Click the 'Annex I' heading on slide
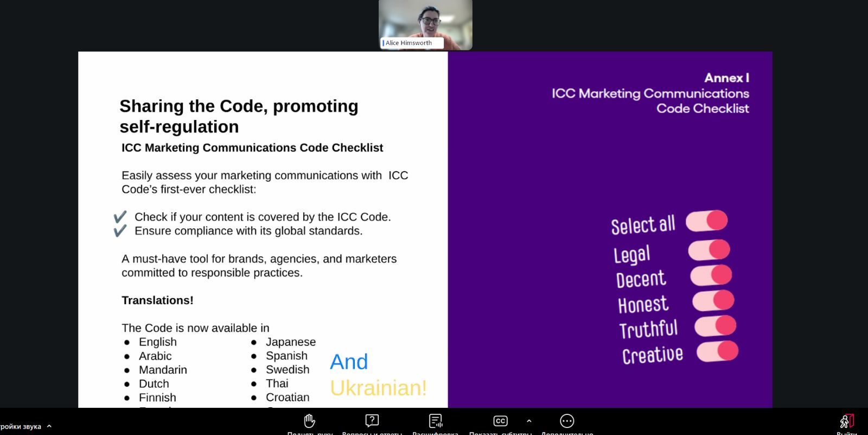868x435 pixels. 726,78
